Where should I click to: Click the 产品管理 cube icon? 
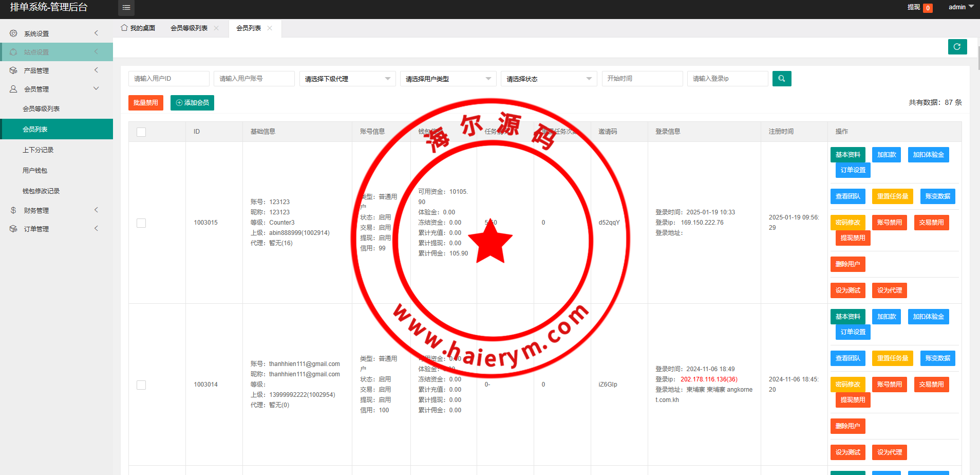click(x=13, y=70)
